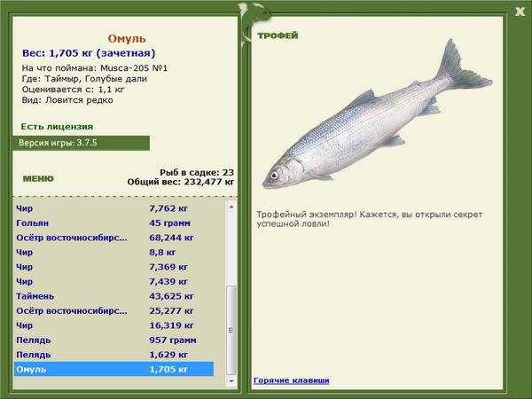Select the Чир 7,762 кг entry

click(x=114, y=208)
